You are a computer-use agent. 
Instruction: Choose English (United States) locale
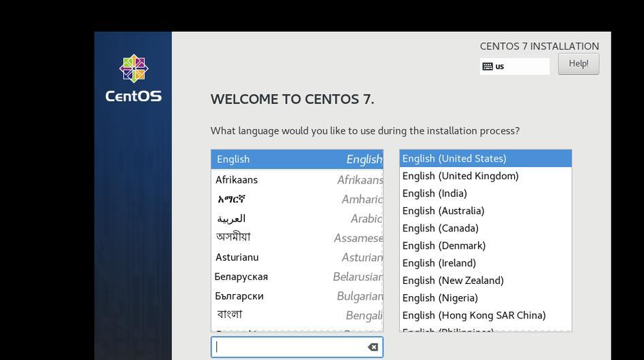486,158
